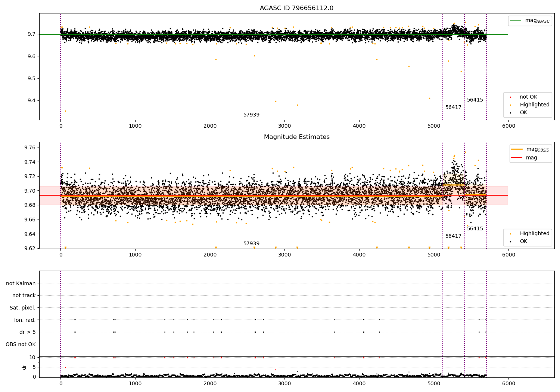Screen dimensions: 560x392
Task: Click the "Ion. rad." flag row label
Action: tap(25, 320)
